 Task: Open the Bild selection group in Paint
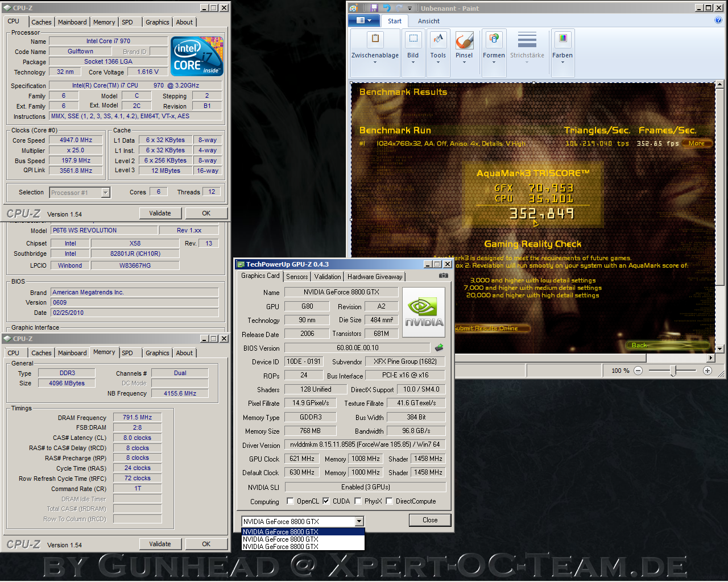[x=413, y=53]
